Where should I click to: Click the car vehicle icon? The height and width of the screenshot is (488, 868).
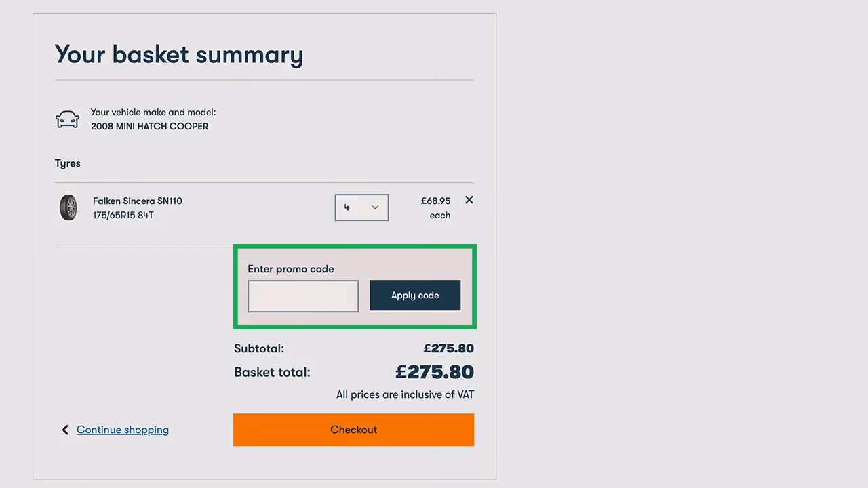tap(67, 119)
